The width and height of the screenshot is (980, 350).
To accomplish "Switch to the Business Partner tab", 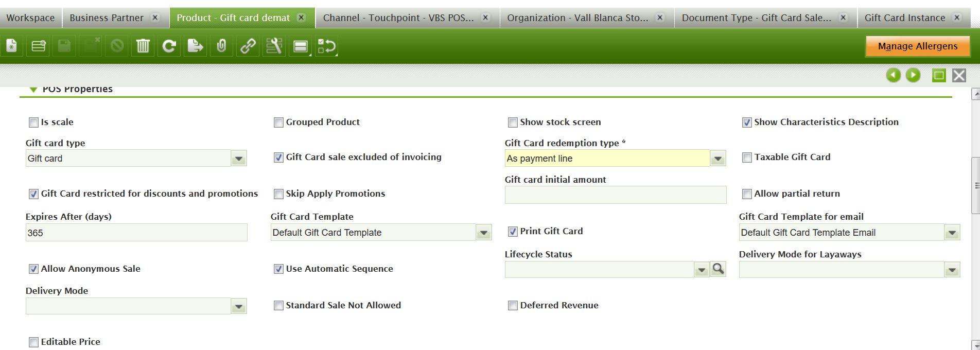I will click(107, 18).
